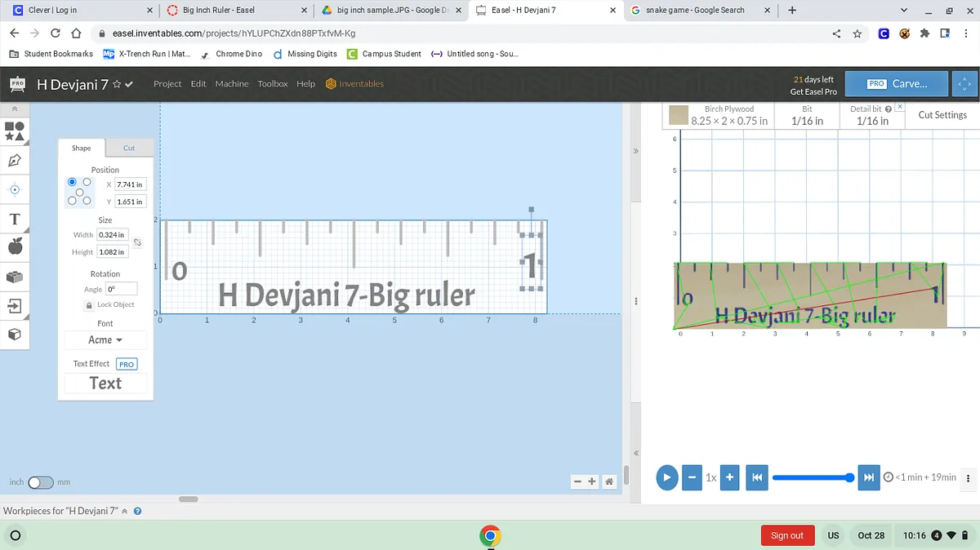Click the simulation progress slider
Screen dimensions: 980x550
point(813,477)
